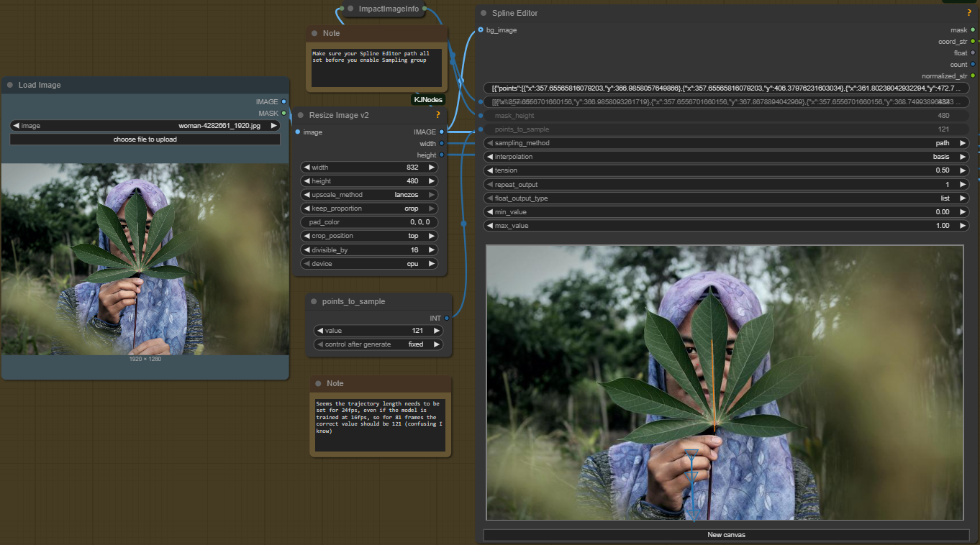
Task: Collapse the Load Image node using its dot
Action: (10, 85)
